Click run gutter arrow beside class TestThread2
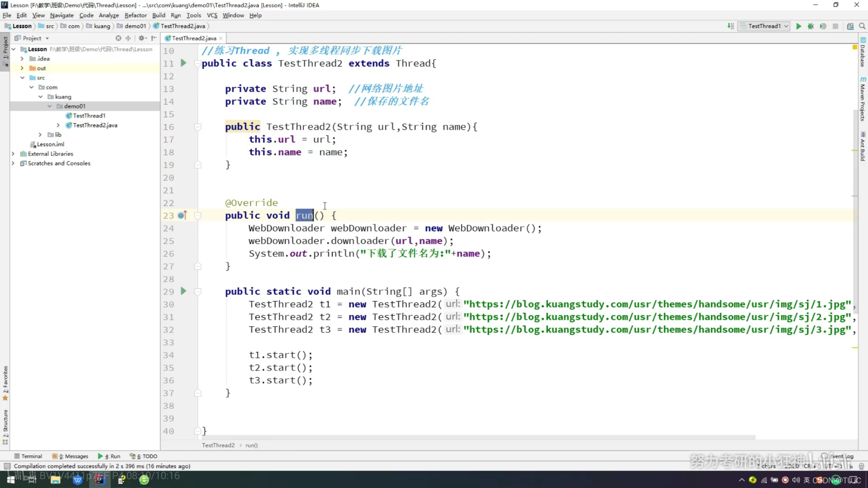This screenshot has width=868, height=488. 184,63
